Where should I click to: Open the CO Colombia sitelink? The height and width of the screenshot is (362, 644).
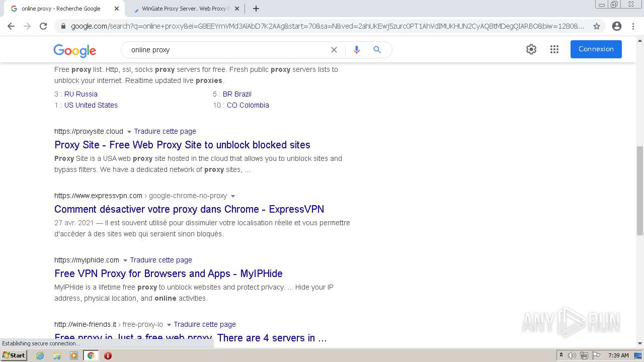[248, 105]
